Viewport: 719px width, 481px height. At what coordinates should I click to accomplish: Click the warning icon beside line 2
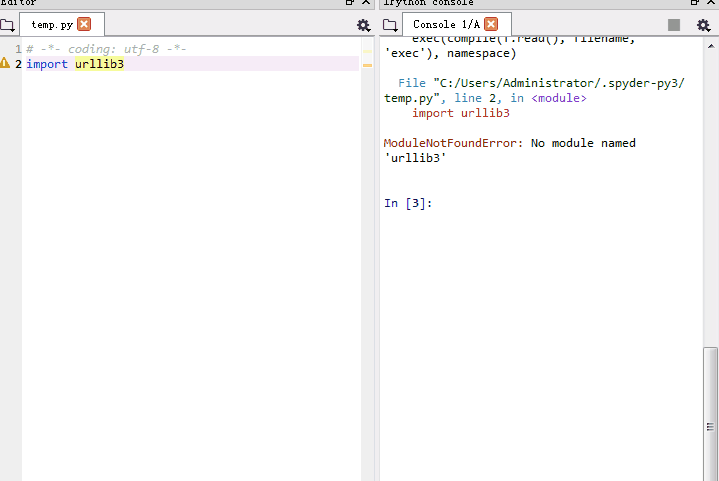point(5,63)
